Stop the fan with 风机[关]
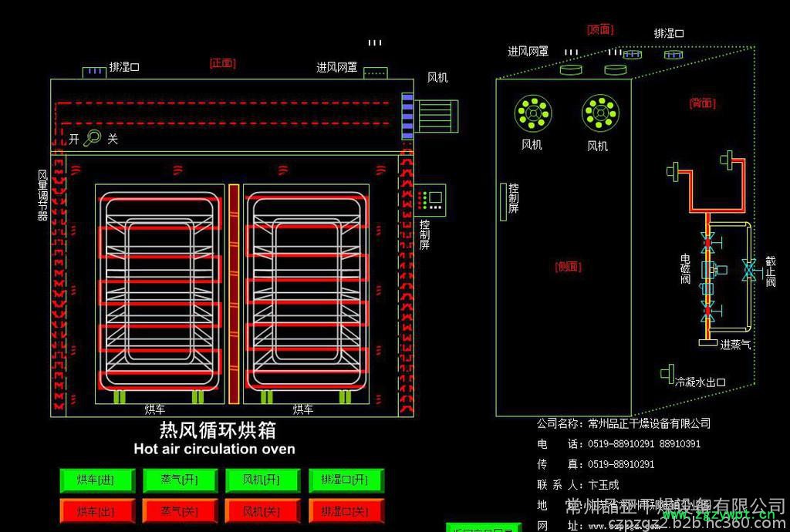This screenshot has height=532, width=790. click(x=262, y=511)
